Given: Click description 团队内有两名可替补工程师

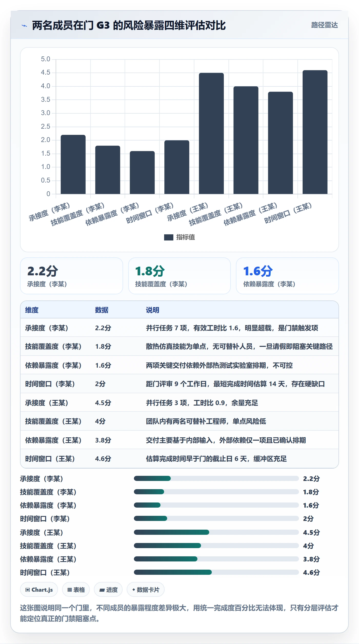Looking at the screenshot, I should coord(206,421).
